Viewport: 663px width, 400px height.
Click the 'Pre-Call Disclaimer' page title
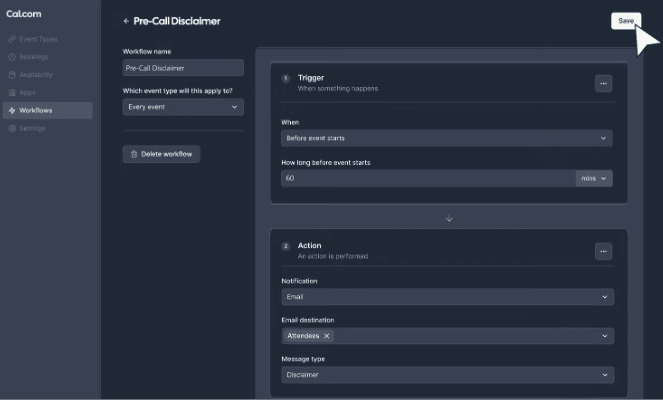tap(177, 21)
